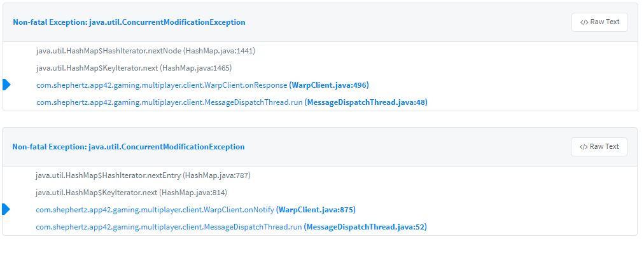Click the blue arrow marker beside WarpClient.onNotify
The image size is (644, 274).
point(6,209)
